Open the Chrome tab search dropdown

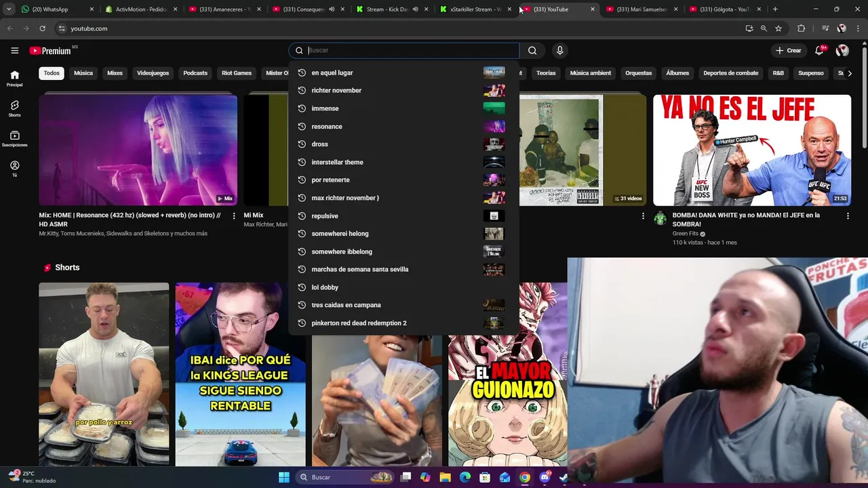[9, 9]
